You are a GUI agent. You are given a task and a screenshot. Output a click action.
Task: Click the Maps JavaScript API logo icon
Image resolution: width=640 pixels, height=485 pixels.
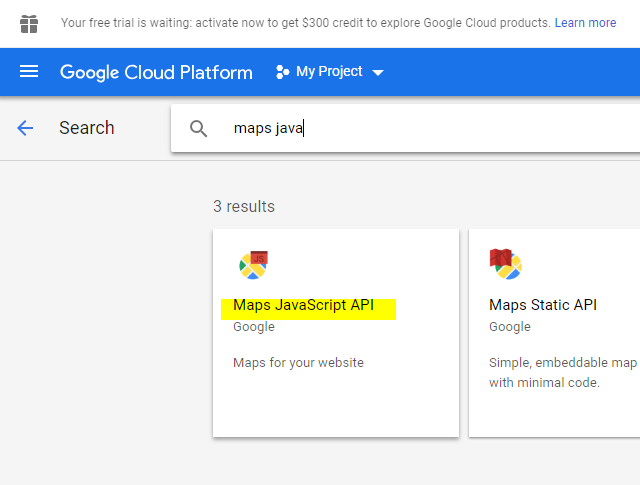[x=253, y=265]
